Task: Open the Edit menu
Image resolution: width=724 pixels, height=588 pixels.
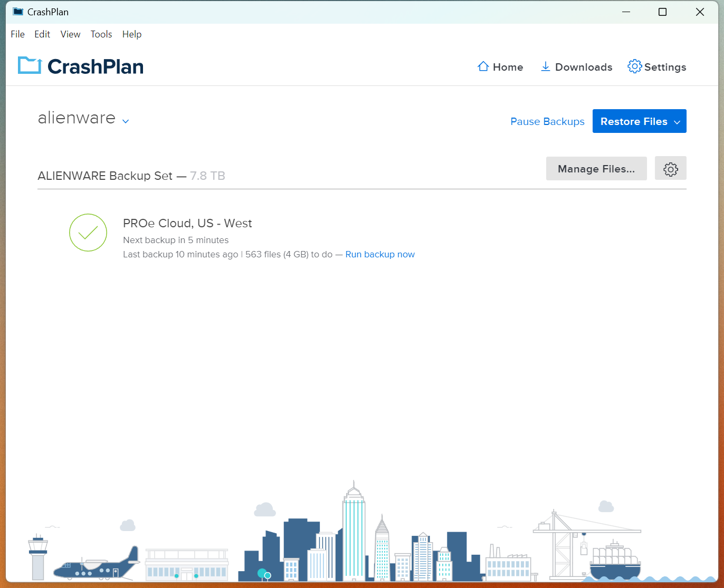Action: [42, 34]
